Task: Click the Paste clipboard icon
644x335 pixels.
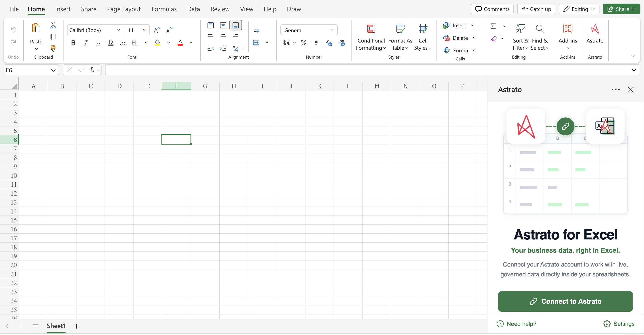Action: click(x=36, y=28)
